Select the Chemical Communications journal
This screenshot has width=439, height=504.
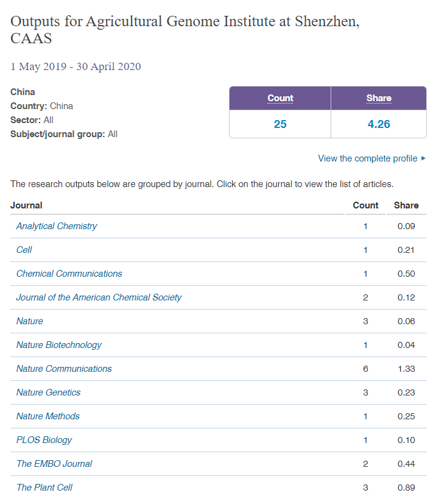[69, 274]
